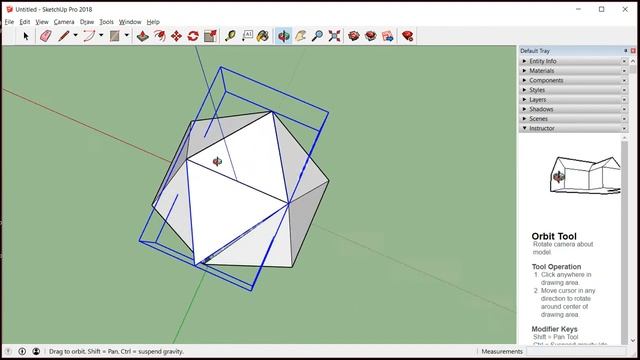Open the View menu
This screenshot has width=640, height=360.
pos(42,22)
